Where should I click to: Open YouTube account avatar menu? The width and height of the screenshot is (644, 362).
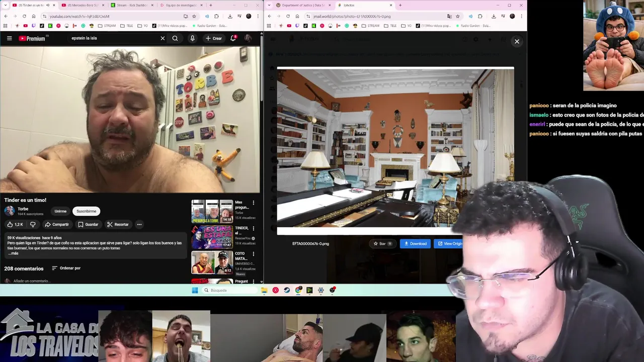click(248, 38)
